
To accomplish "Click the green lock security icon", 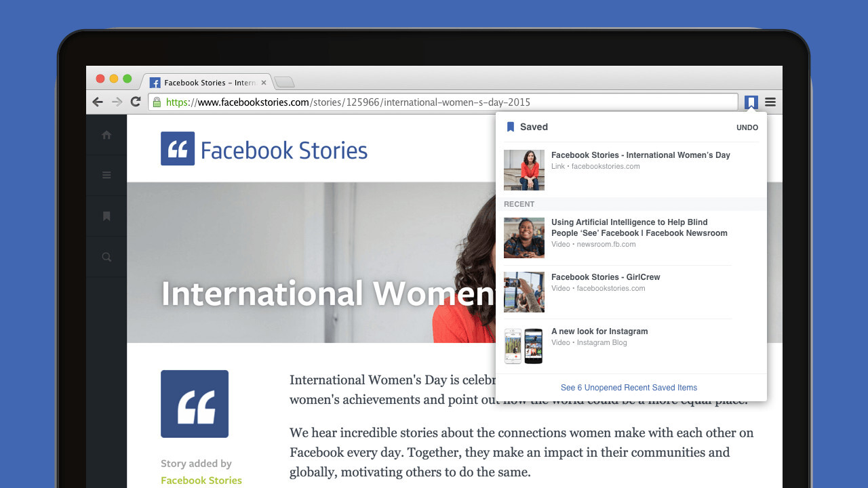I will coord(157,102).
